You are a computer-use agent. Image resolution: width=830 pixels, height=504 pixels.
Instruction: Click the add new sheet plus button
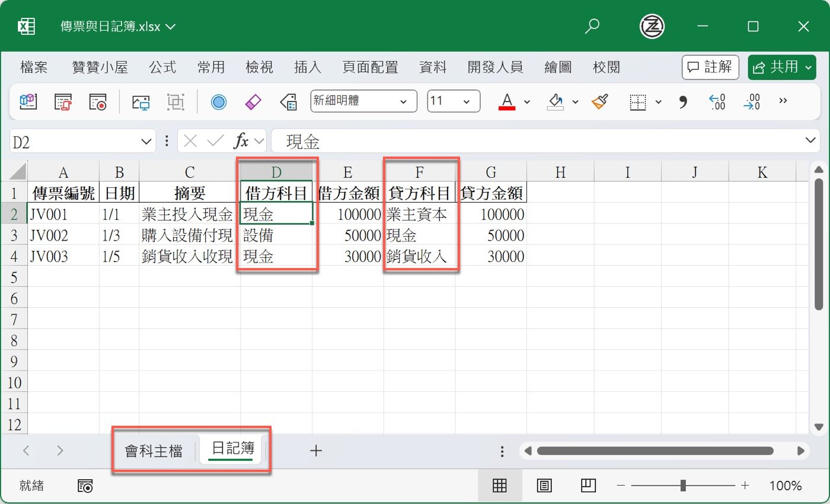coord(316,451)
